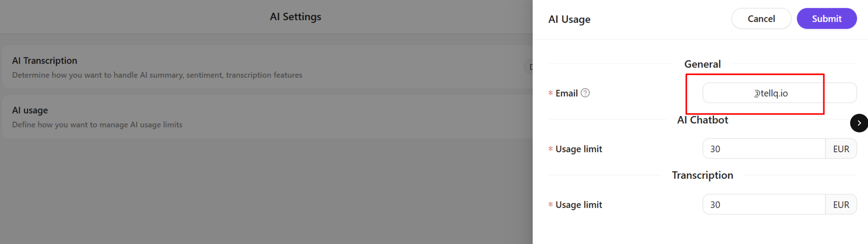Click the black circular chevron arrow button
Image resolution: width=868 pixels, height=244 pixels.
point(859,123)
